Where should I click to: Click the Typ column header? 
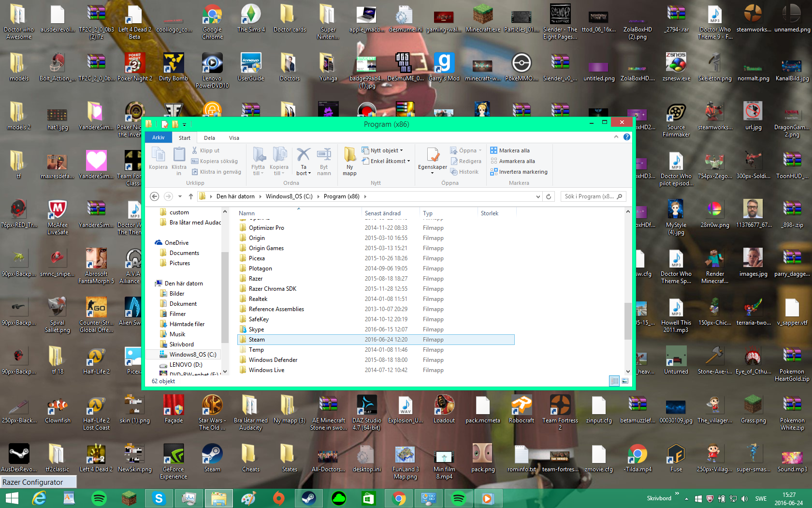point(449,213)
